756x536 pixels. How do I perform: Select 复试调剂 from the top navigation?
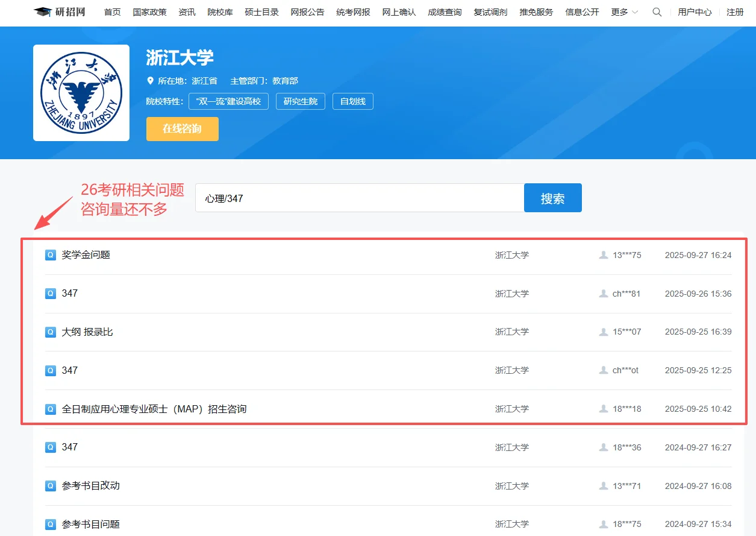(490, 11)
